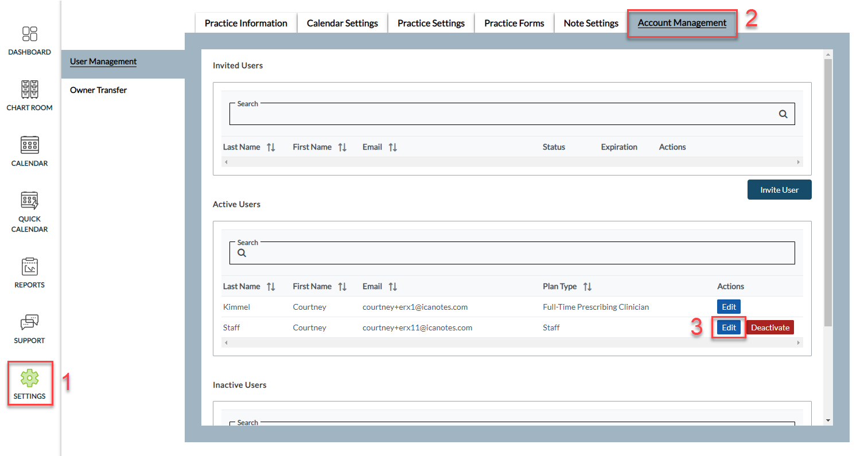Screen dimensions: 868x456
Task: Open the Dashboard from the sidebar
Action: (x=30, y=34)
